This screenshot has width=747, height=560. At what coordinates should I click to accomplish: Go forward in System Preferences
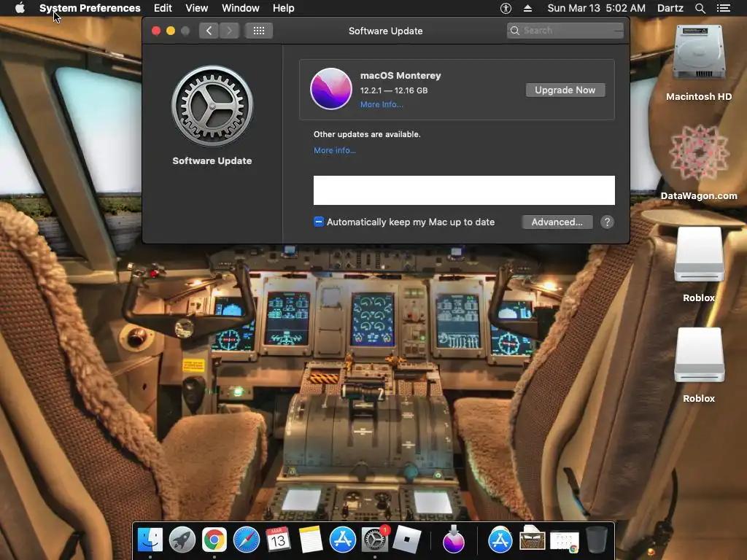[229, 31]
